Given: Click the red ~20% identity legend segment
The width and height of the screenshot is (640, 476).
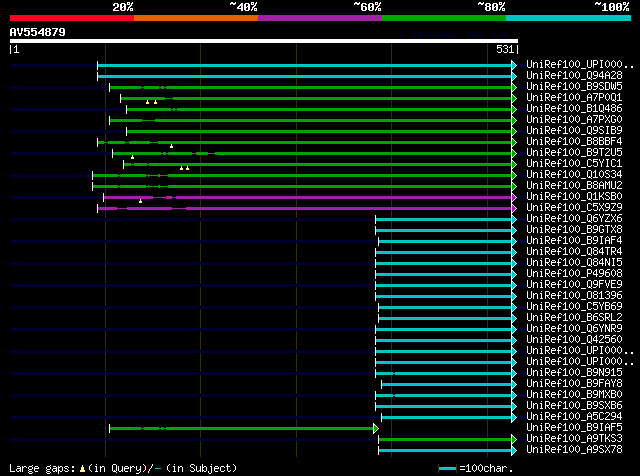Looking at the screenshot, I should (x=71, y=18).
